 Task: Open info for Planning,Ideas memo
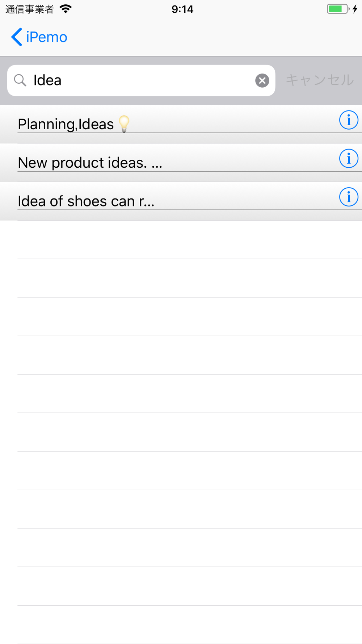tap(349, 120)
